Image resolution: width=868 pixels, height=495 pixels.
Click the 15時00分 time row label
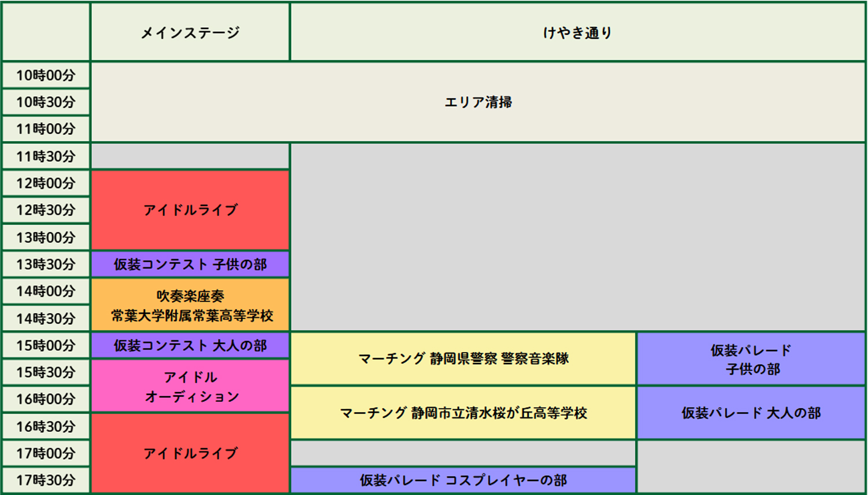coord(46,346)
